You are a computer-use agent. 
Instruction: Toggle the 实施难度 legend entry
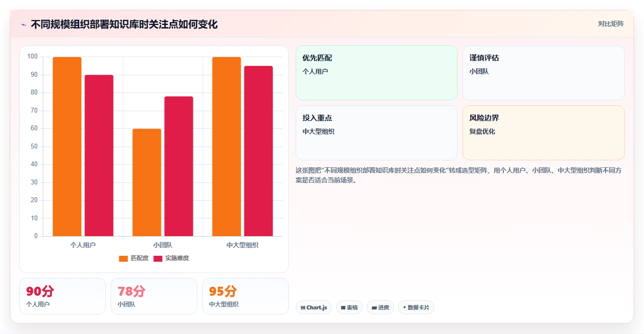click(x=171, y=258)
